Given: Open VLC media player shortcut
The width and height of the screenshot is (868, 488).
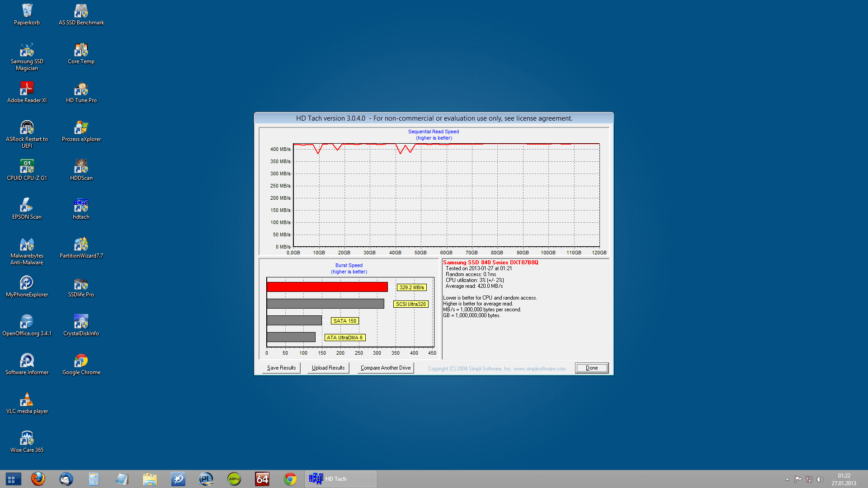Looking at the screenshot, I should tap(27, 404).
